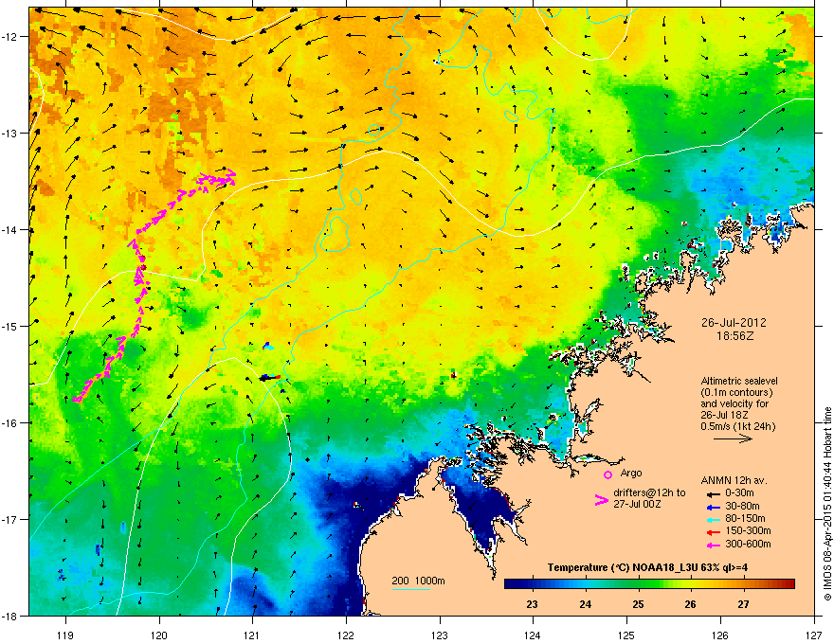Click the green section of colorbar above 25

click(638, 584)
